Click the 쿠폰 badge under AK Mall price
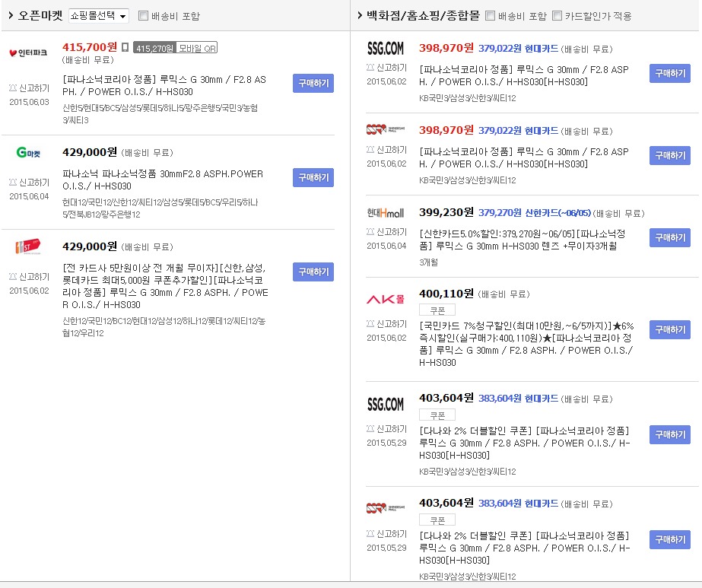The image size is (702, 588). point(437,310)
